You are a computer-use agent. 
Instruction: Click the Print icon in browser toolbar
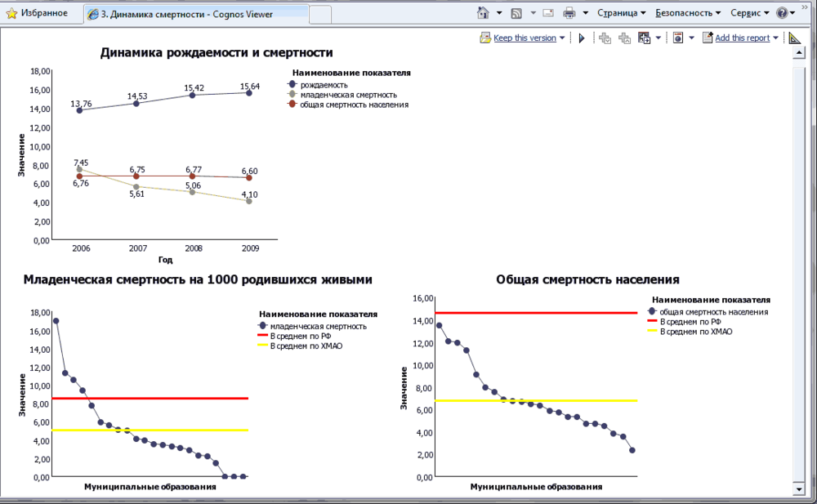click(x=569, y=13)
